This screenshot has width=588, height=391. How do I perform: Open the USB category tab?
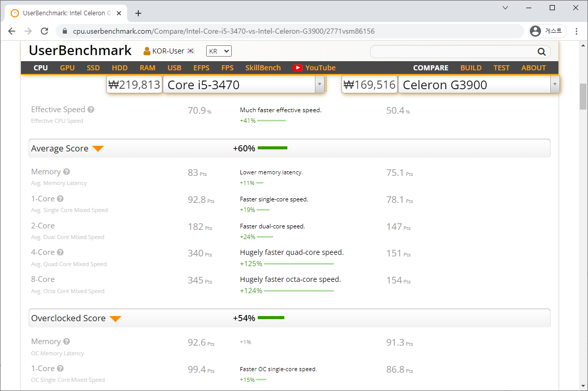click(175, 68)
